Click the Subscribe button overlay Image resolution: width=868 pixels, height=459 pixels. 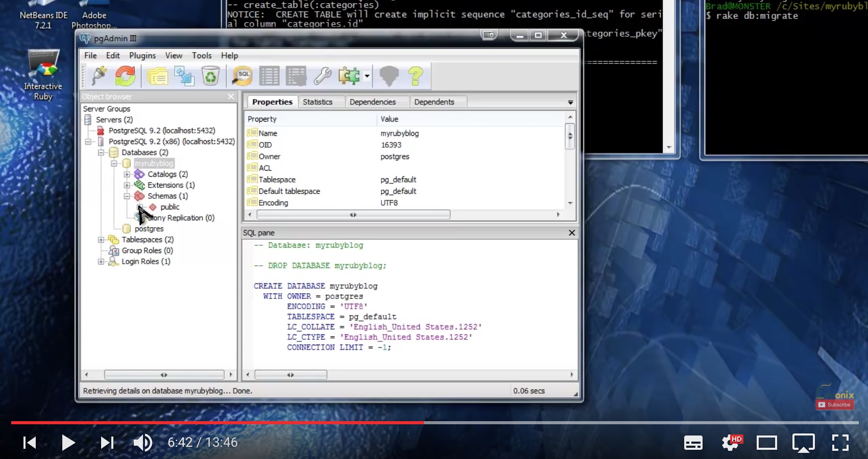tap(835, 405)
